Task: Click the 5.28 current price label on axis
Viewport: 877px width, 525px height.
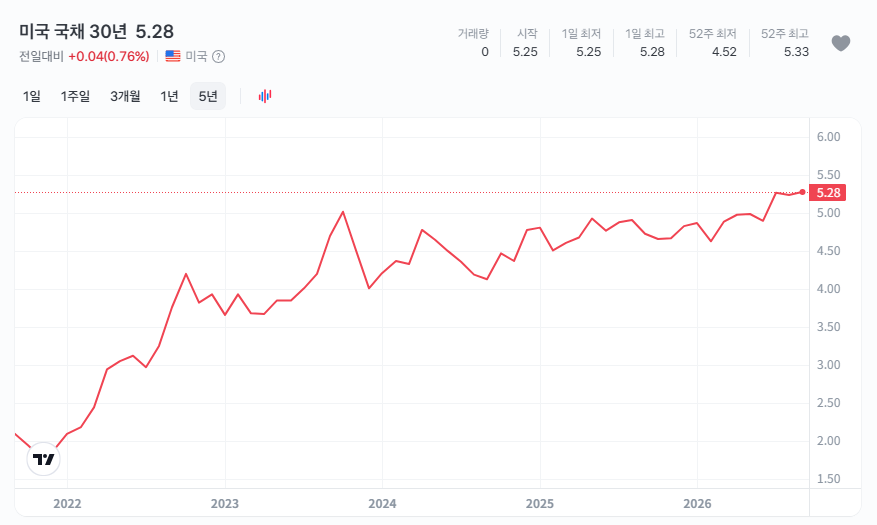Action: (828, 193)
